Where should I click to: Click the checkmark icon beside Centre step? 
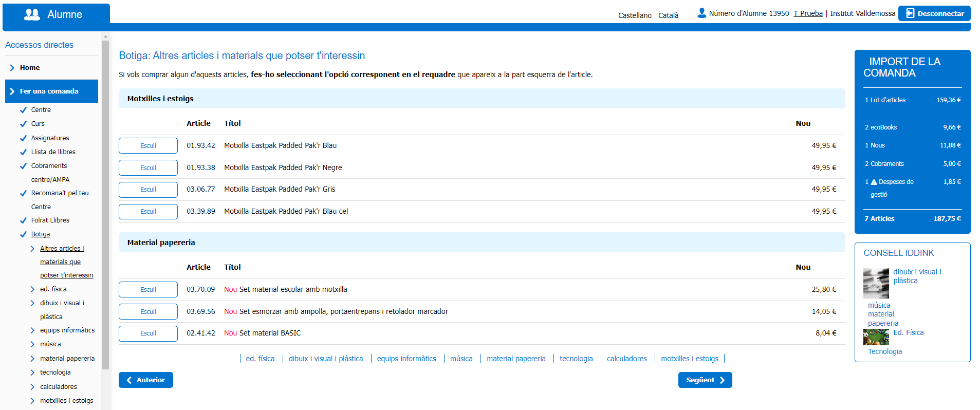(x=23, y=110)
